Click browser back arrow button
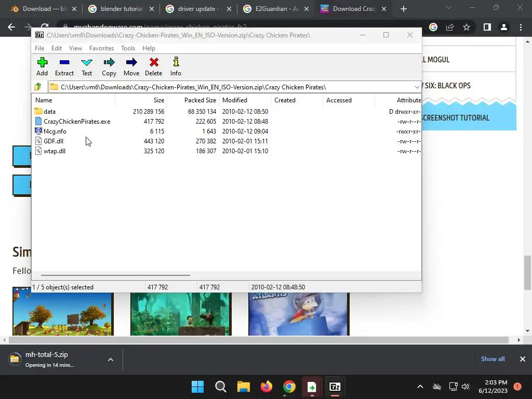The image size is (532, 399). tap(11, 27)
